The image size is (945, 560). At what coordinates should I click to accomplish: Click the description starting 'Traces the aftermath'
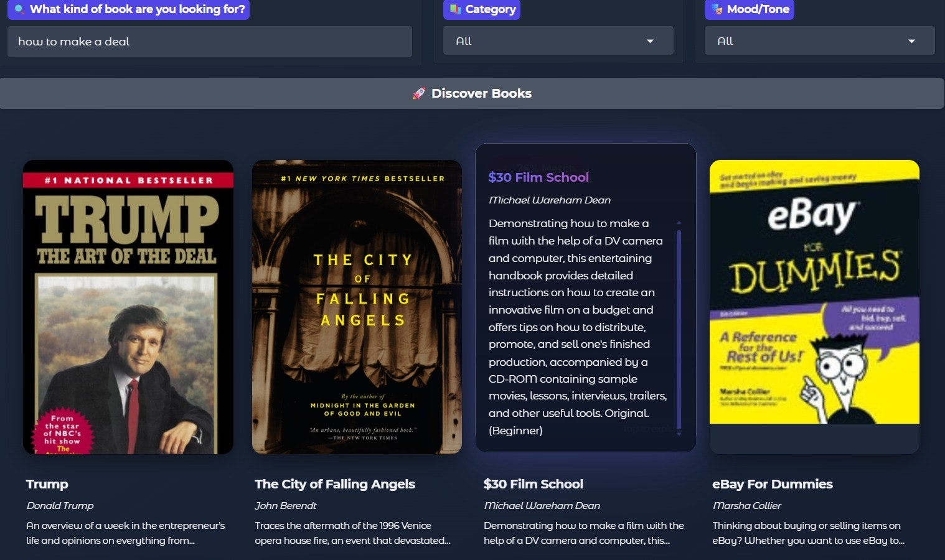[x=353, y=533]
